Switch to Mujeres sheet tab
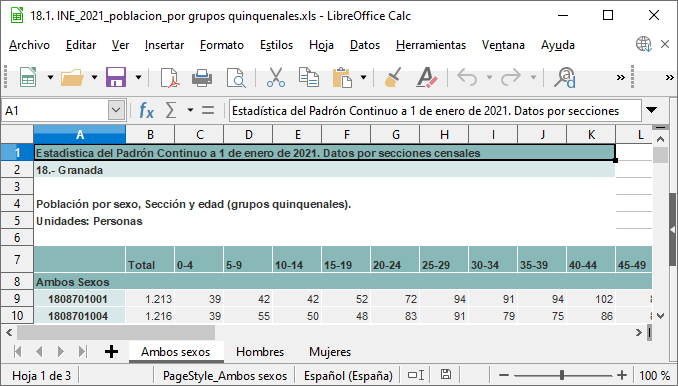678x386 pixels. click(330, 352)
